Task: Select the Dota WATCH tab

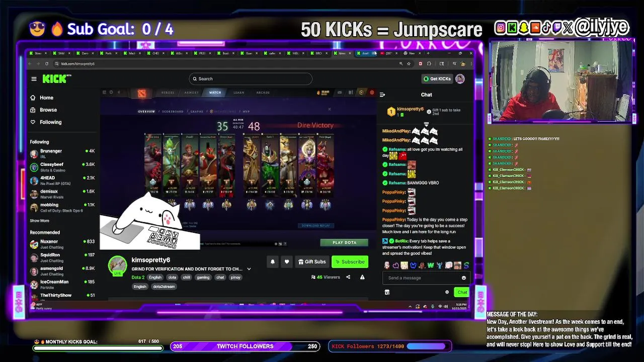Action: [x=215, y=93]
